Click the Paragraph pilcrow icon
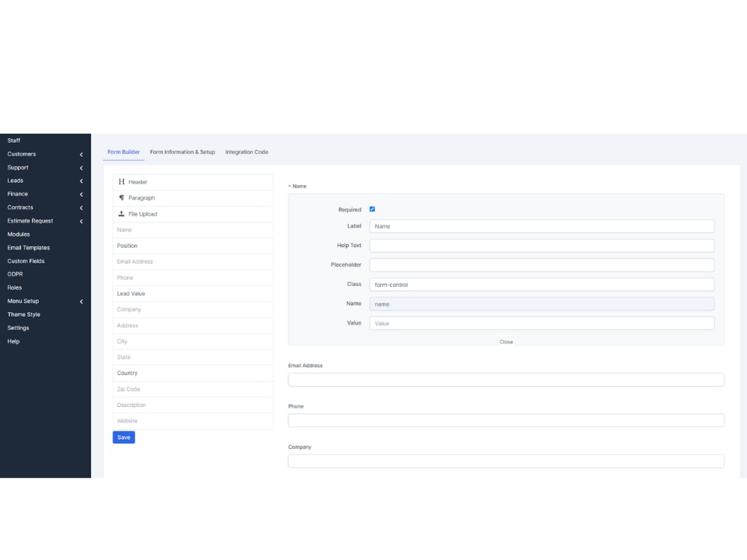This screenshot has height=560, width=747. click(x=122, y=197)
